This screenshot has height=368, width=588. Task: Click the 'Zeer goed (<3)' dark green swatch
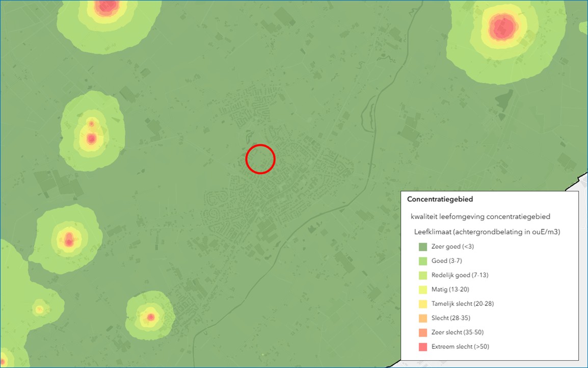pos(422,247)
